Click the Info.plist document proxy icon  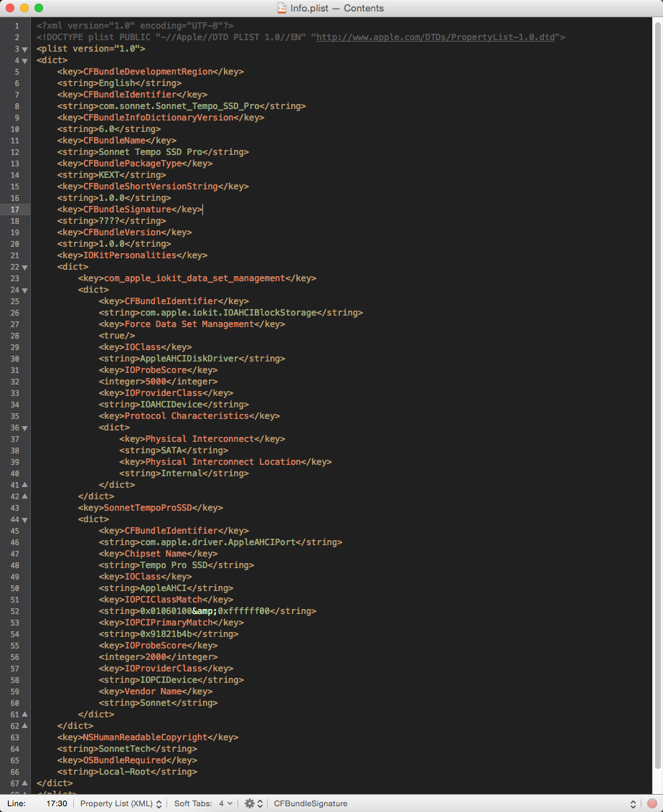click(282, 8)
